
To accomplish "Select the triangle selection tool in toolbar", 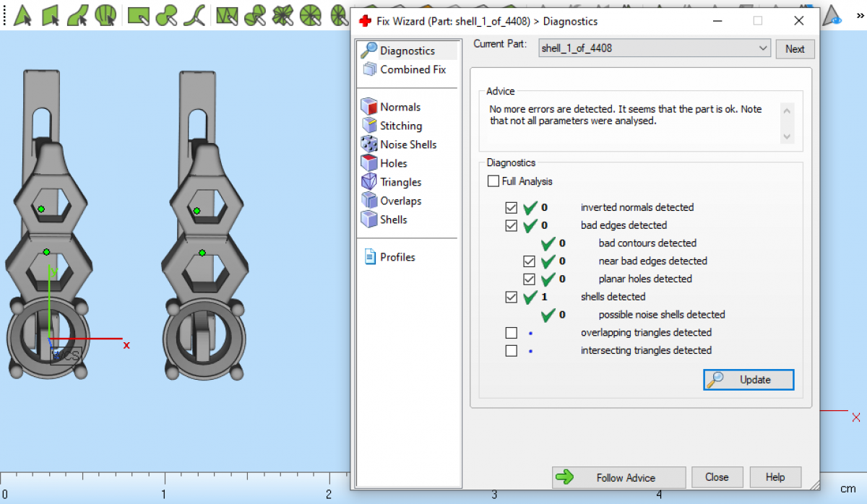I will pyautogui.click(x=22, y=14).
